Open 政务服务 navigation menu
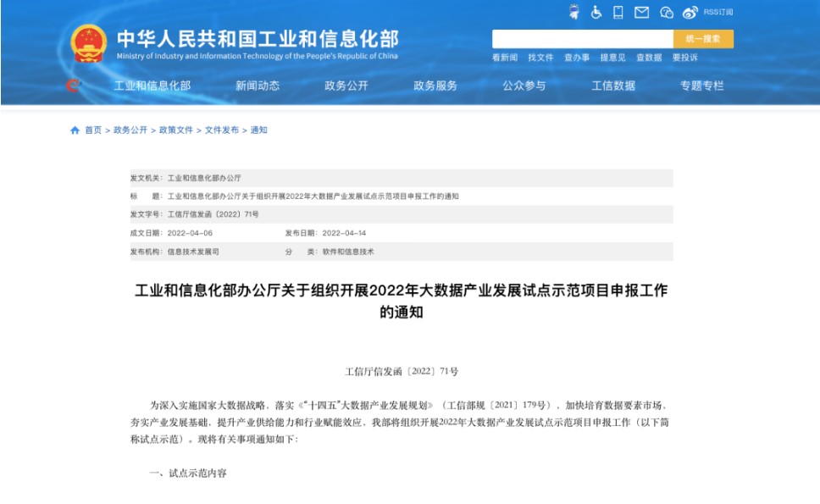 (435, 86)
